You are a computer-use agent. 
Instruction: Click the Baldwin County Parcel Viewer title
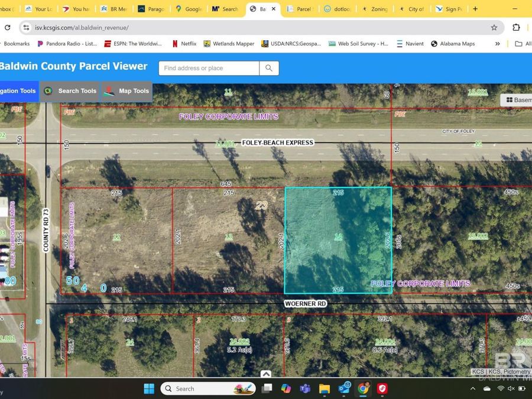coord(74,66)
